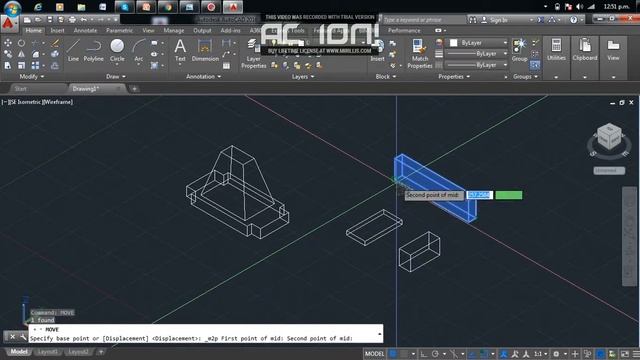Click the Group tool
The width and height of the screenshot is (640, 360).
520,51
